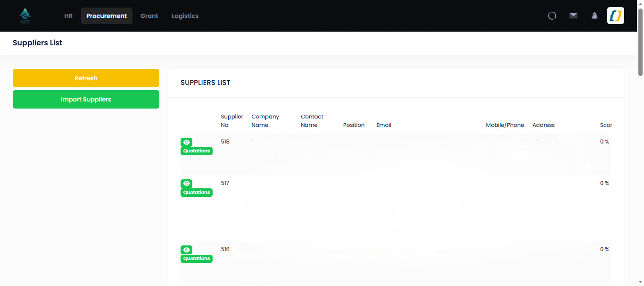Click the SUPPLIERS LIST card heading
Image resolution: width=644 pixels, height=286 pixels.
pos(206,83)
